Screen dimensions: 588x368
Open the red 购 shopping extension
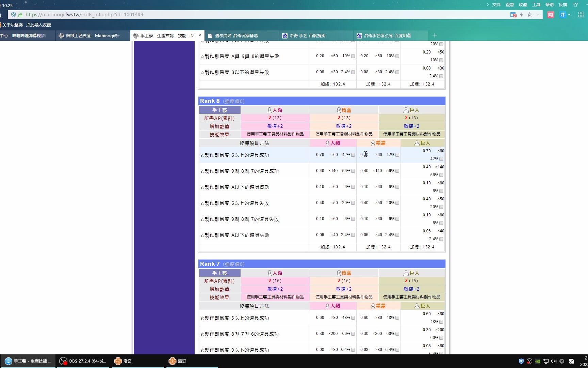[551, 15]
